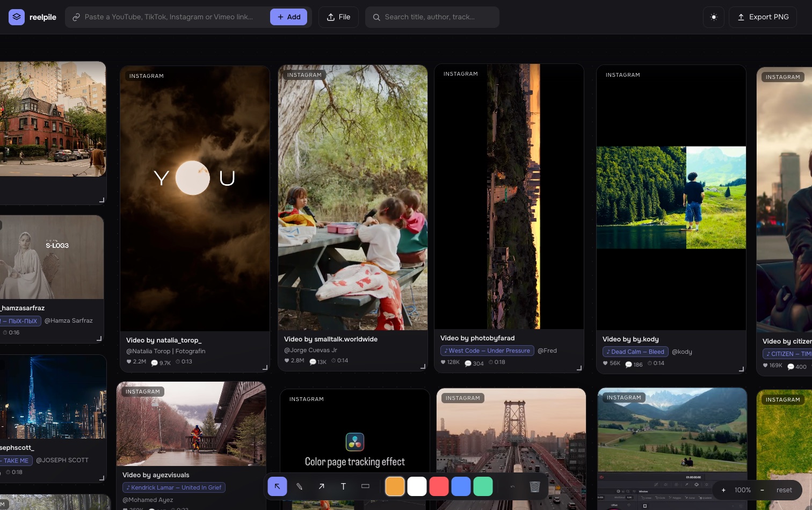
Task: Select the arrow annotation tool
Action: 321,486
